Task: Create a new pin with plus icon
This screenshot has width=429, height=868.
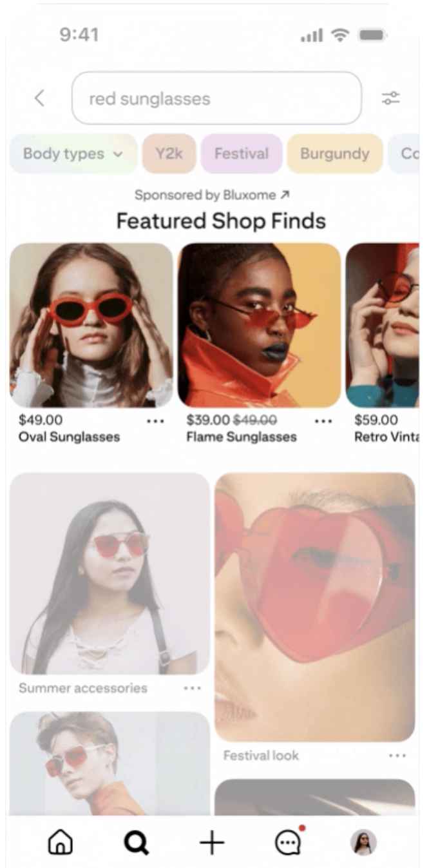Action: [x=212, y=842]
